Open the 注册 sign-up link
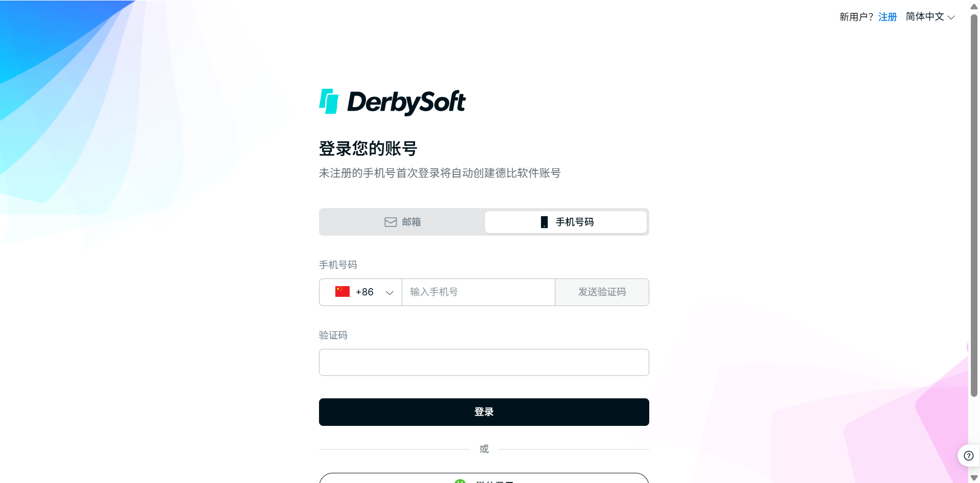The image size is (980, 483). pyautogui.click(x=888, y=17)
